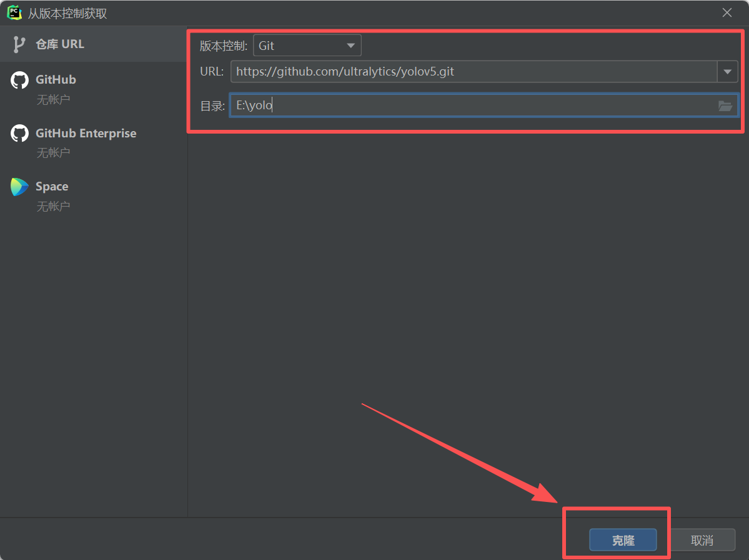The height and width of the screenshot is (560, 749).
Task: Click the PyCharm icon in title bar
Action: point(14,13)
